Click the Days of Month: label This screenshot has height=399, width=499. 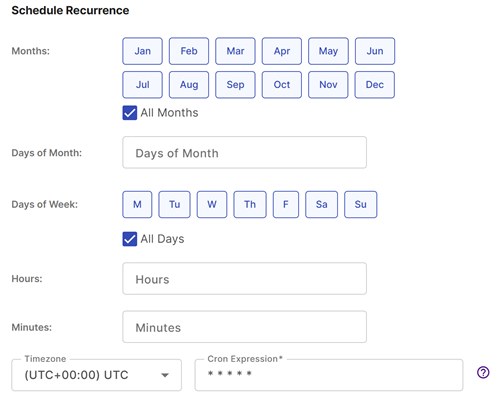click(47, 153)
